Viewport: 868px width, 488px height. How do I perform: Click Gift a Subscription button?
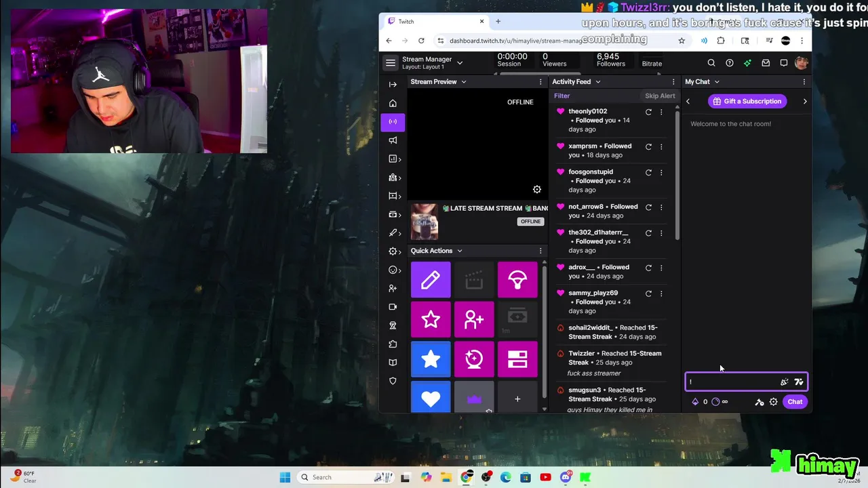(x=747, y=102)
